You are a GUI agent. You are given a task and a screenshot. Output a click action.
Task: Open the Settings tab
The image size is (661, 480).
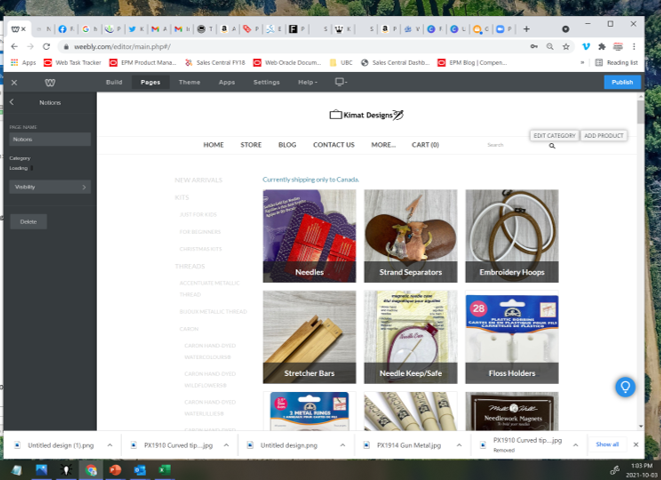(267, 82)
